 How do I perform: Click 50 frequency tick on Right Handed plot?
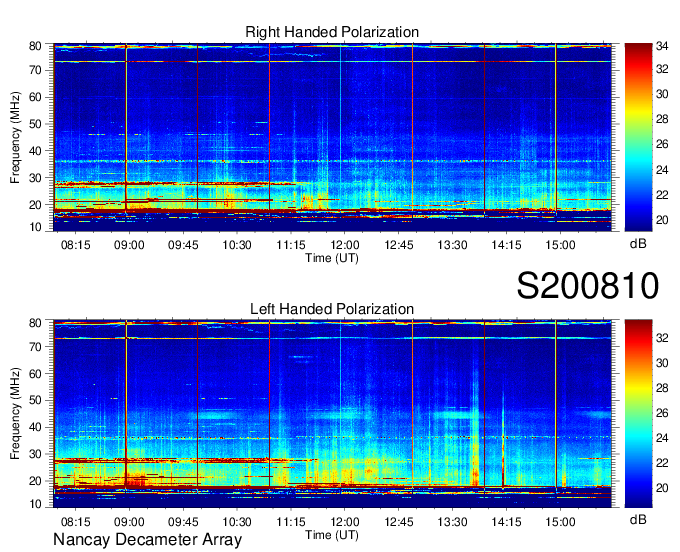pyautogui.click(x=35, y=124)
